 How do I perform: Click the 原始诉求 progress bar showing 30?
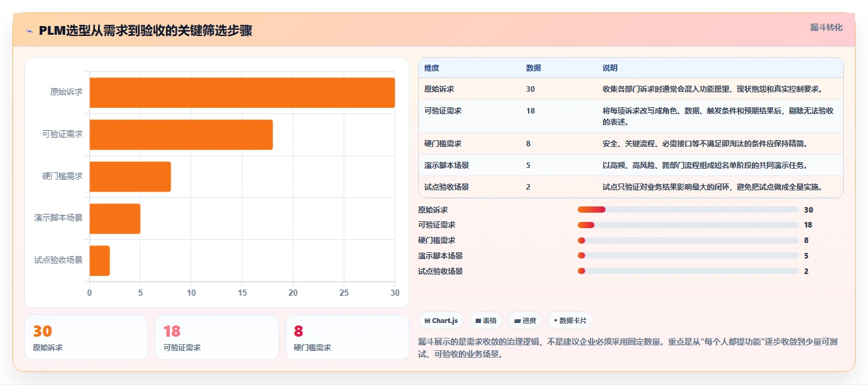pos(688,210)
